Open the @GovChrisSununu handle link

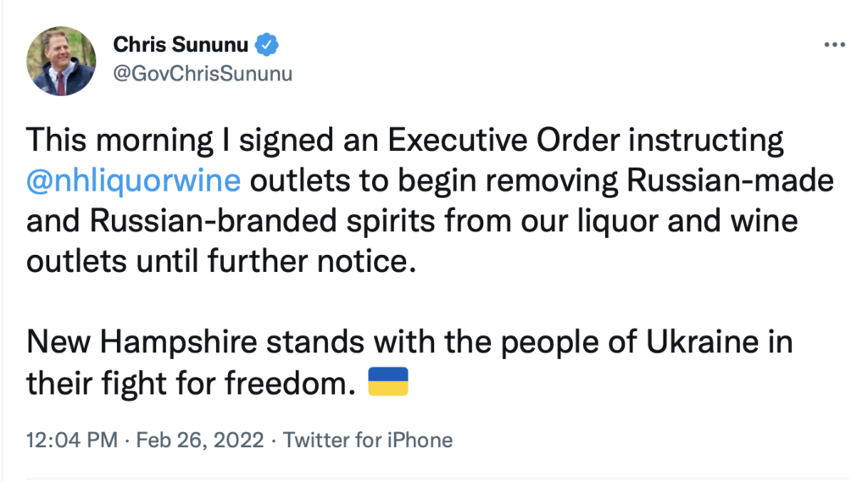point(202,73)
